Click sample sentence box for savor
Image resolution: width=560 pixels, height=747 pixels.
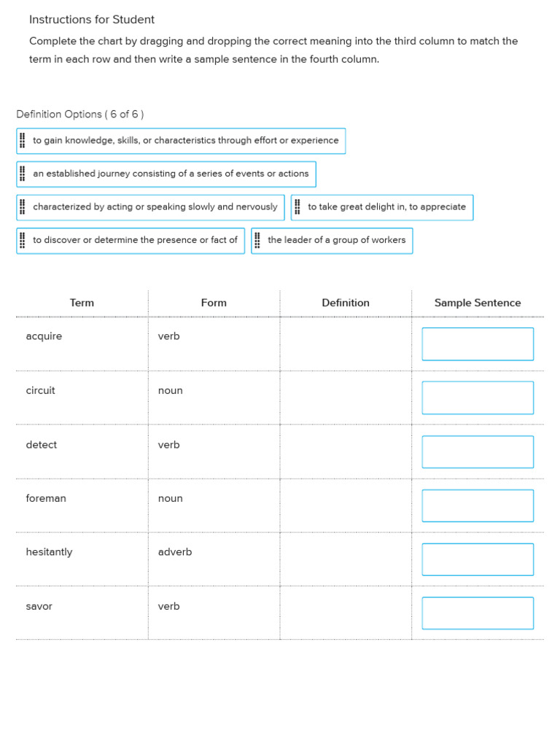(478, 614)
